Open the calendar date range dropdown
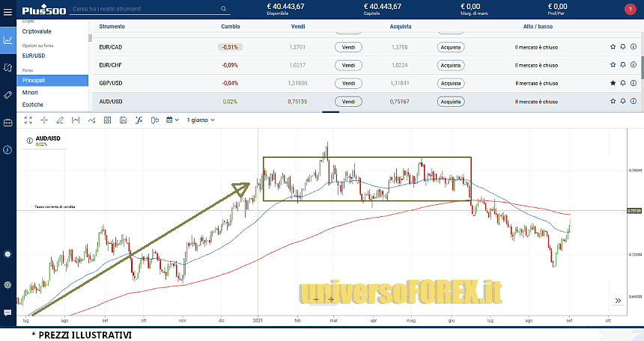644x341 pixels. 172,120
